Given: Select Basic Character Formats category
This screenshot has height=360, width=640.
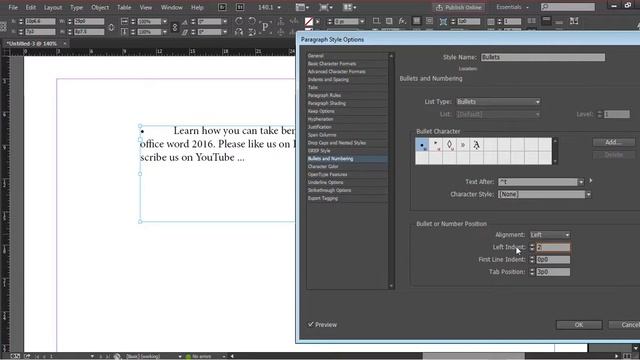Looking at the screenshot, I should (x=332, y=64).
